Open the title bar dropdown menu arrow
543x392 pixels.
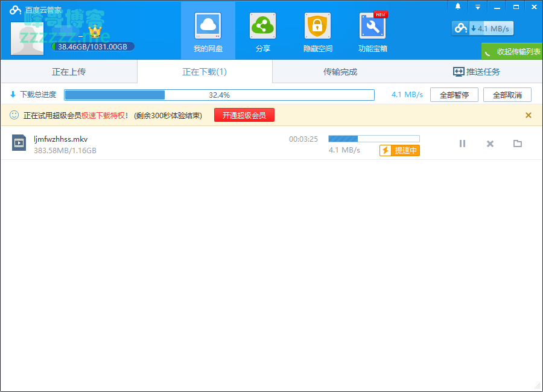(478, 7)
